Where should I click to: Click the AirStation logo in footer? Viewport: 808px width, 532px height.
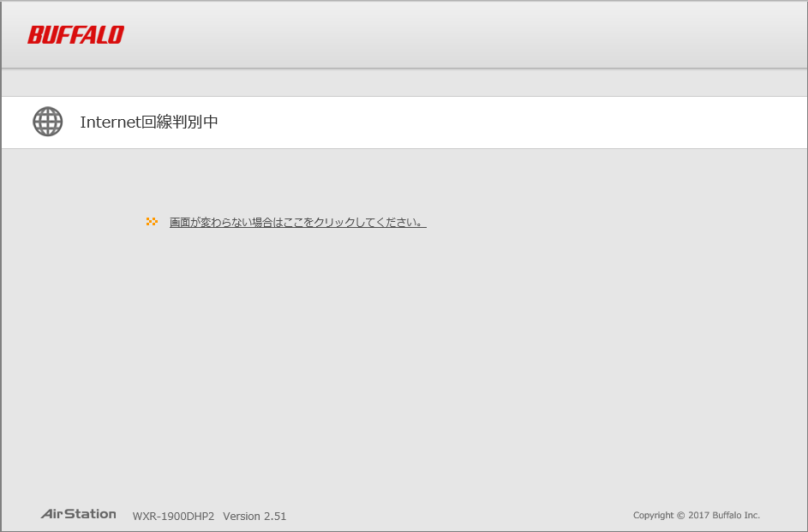[x=78, y=514]
